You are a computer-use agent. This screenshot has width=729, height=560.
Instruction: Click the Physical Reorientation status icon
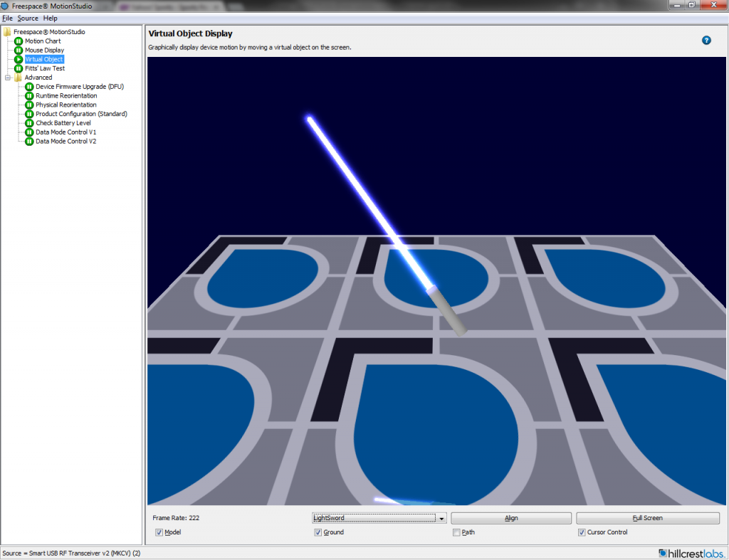coord(29,105)
